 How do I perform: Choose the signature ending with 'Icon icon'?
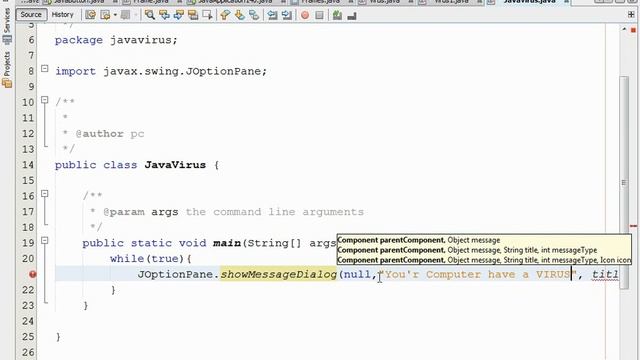pyautogui.click(x=484, y=260)
